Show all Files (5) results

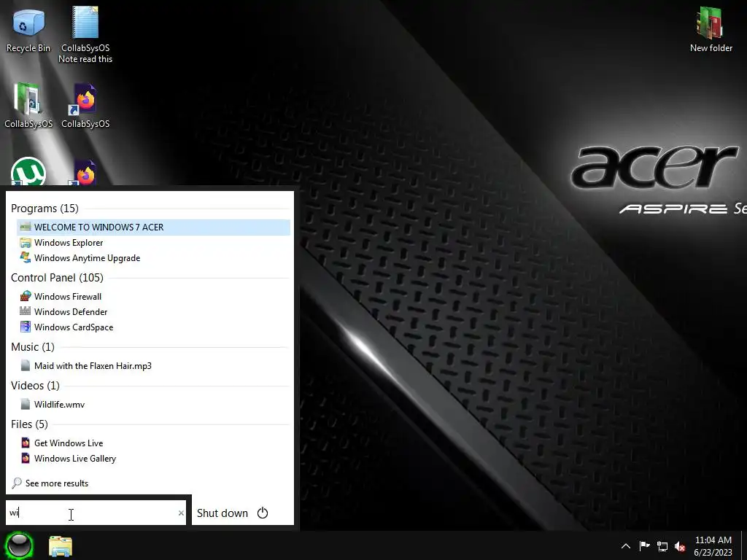(x=29, y=424)
